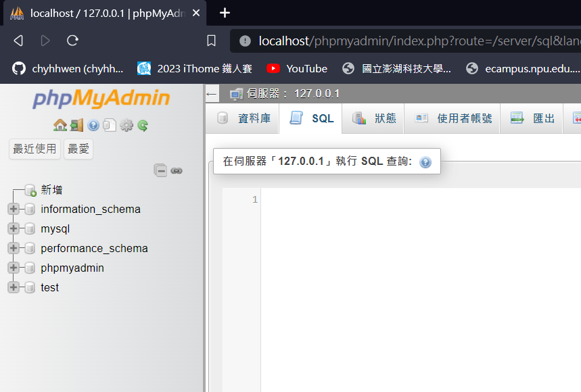This screenshot has height=392, width=581.
Task: Open phpMyAdmin documentation question-mark icon in sidebar
Action: click(x=93, y=126)
